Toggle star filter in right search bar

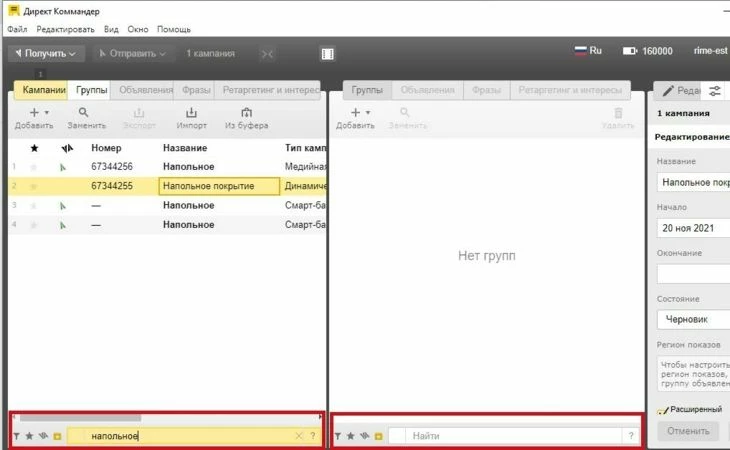(x=351, y=436)
